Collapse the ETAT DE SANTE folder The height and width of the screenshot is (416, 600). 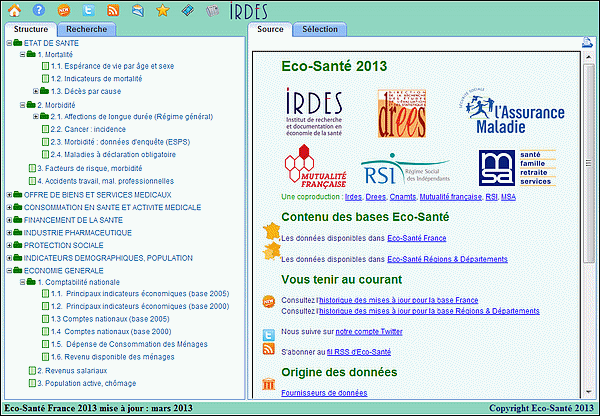pyautogui.click(x=9, y=43)
